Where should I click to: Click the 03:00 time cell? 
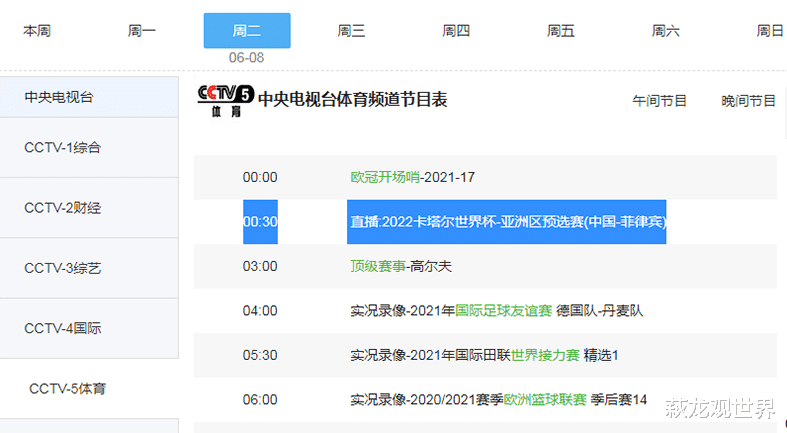pyautogui.click(x=260, y=266)
